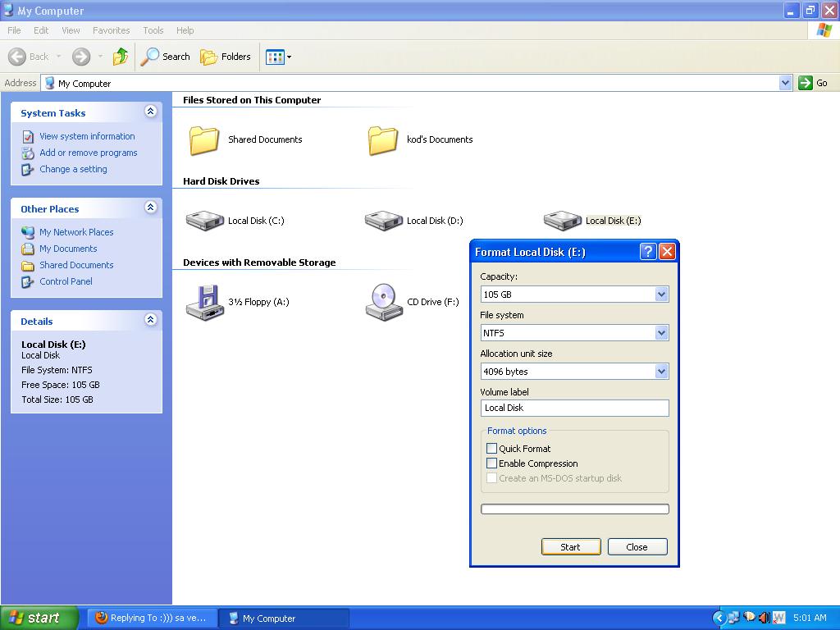
Task: Click the network connection tray icon
Action: (x=733, y=618)
